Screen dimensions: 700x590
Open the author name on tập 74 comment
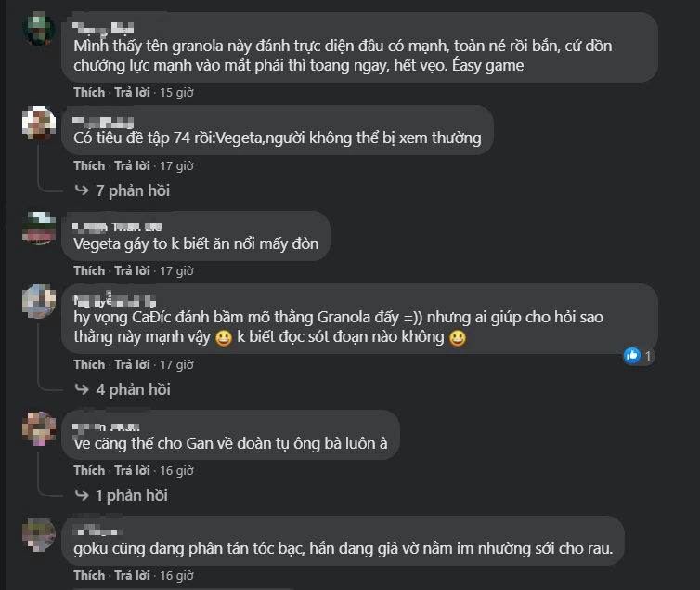tap(103, 122)
